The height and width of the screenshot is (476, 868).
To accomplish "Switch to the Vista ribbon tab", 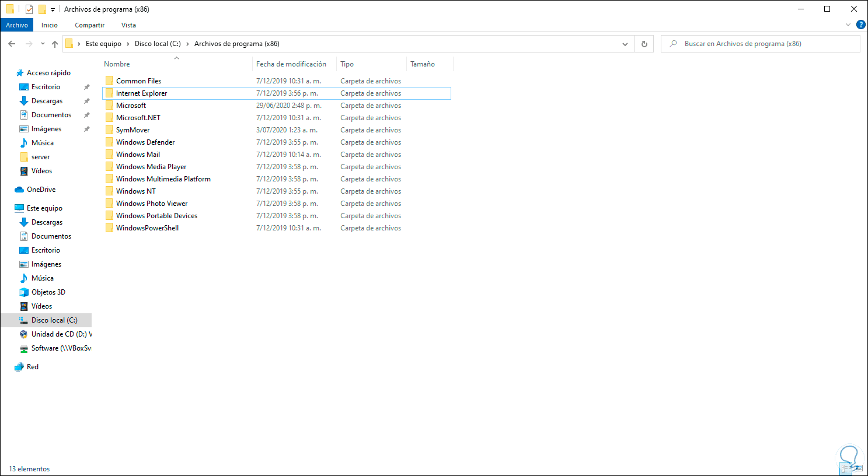I will tap(128, 25).
